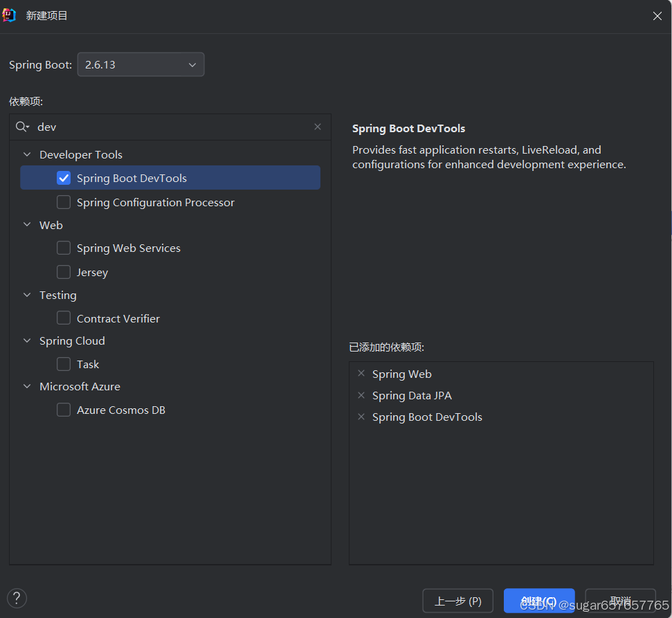The image size is (672, 618).
Task: Click the 取消 cancel button
Action: pyautogui.click(x=620, y=601)
